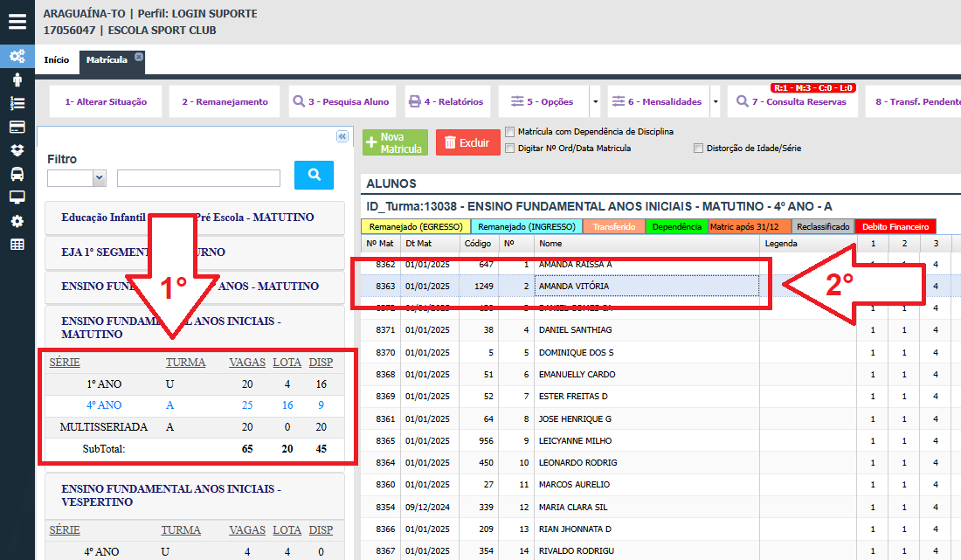Select the MULTISSERIADA turma A row

[x=195, y=427]
